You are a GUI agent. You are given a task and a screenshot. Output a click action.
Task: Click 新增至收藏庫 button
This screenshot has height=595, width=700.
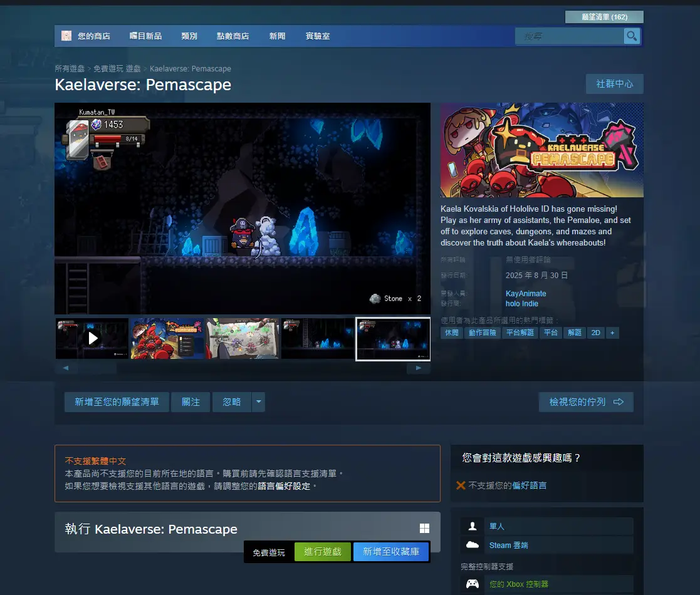coord(390,552)
